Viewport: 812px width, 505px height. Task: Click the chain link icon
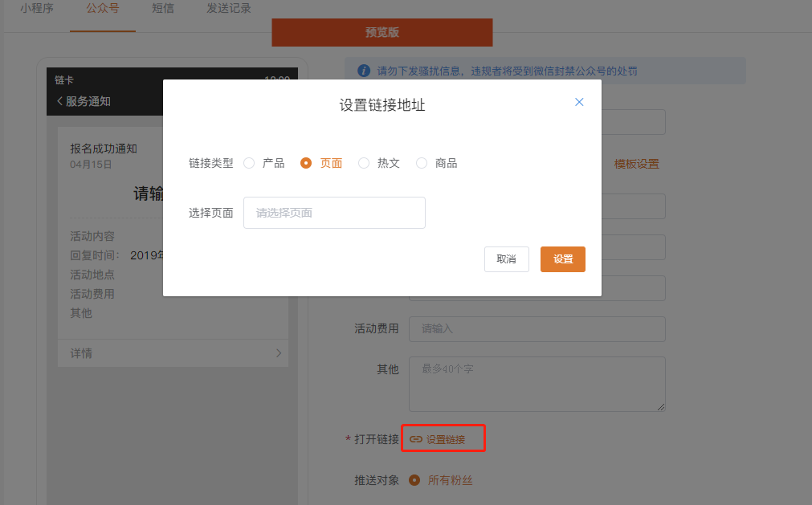pyautogui.click(x=415, y=439)
